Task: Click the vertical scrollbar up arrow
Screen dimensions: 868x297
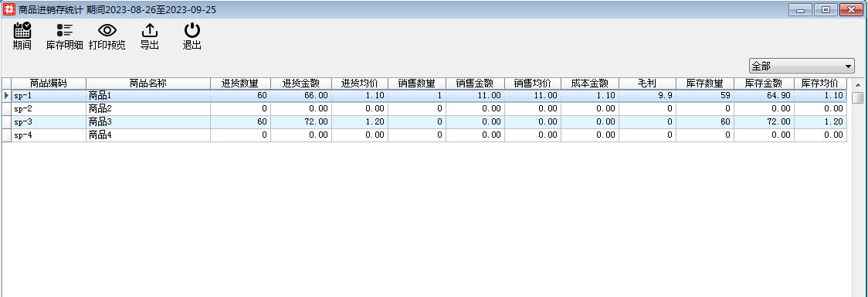Action: tap(857, 85)
